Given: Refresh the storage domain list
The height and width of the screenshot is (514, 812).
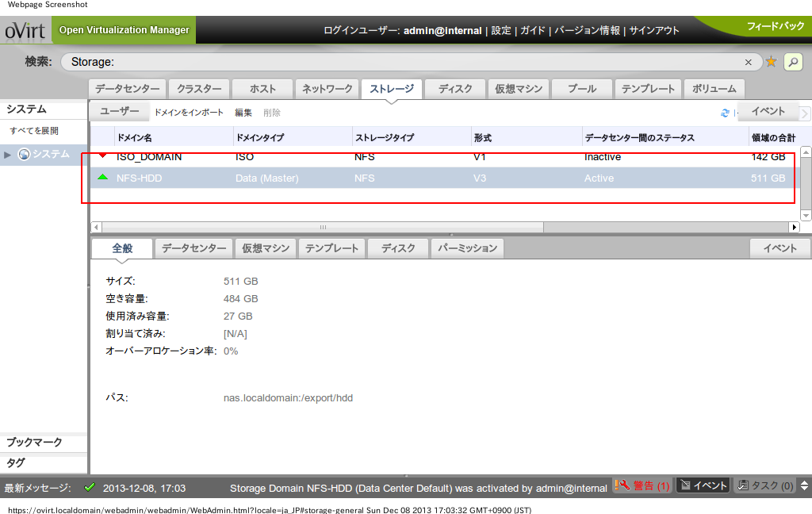Looking at the screenshot, I should [724, 112].
